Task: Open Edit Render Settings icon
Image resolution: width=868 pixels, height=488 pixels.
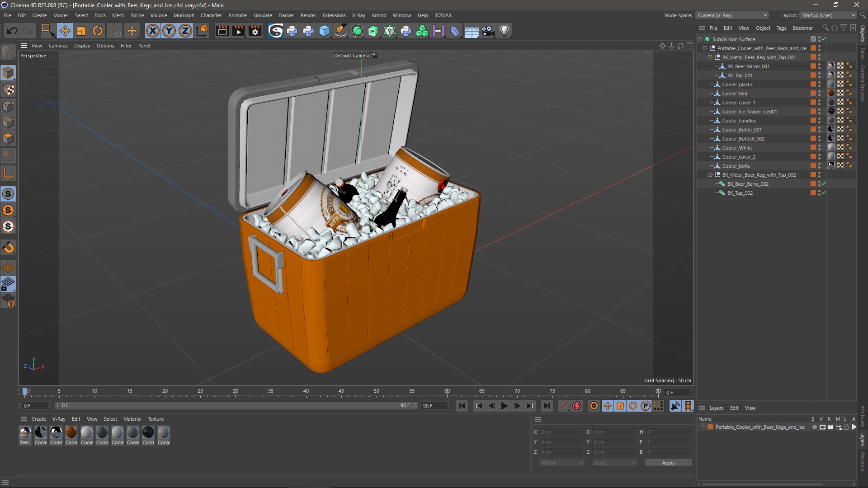Action: tap(255, 31)
